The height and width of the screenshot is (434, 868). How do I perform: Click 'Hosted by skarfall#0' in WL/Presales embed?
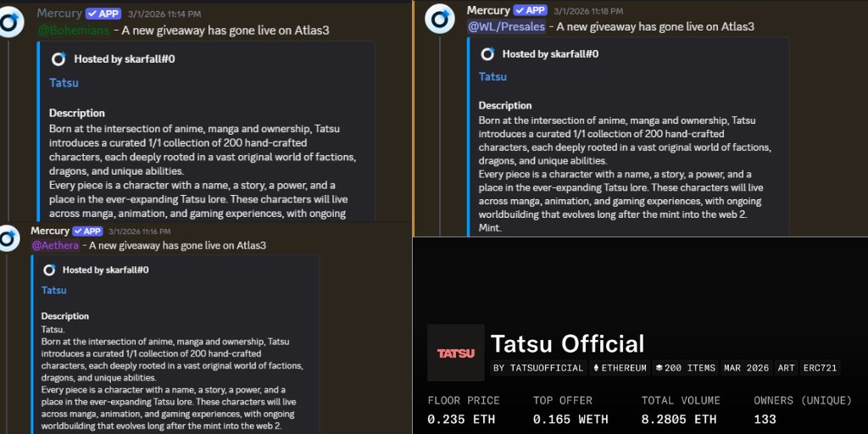550,53
